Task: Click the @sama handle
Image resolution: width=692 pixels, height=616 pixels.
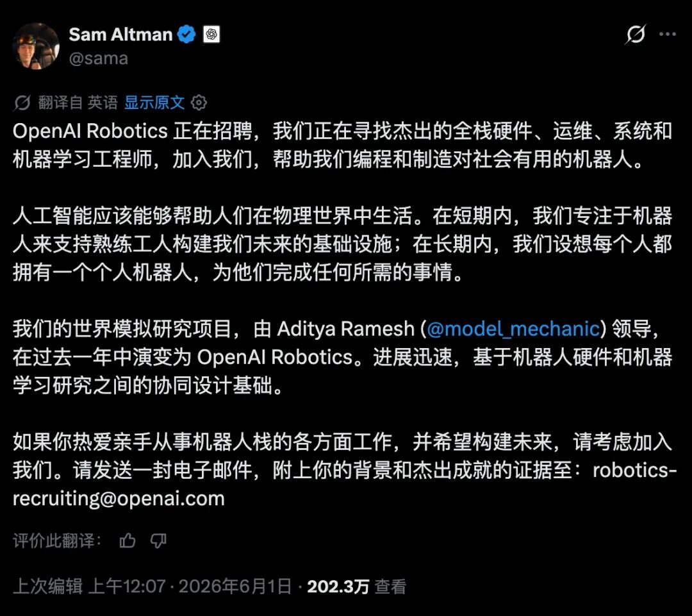Action: (99, 58)
